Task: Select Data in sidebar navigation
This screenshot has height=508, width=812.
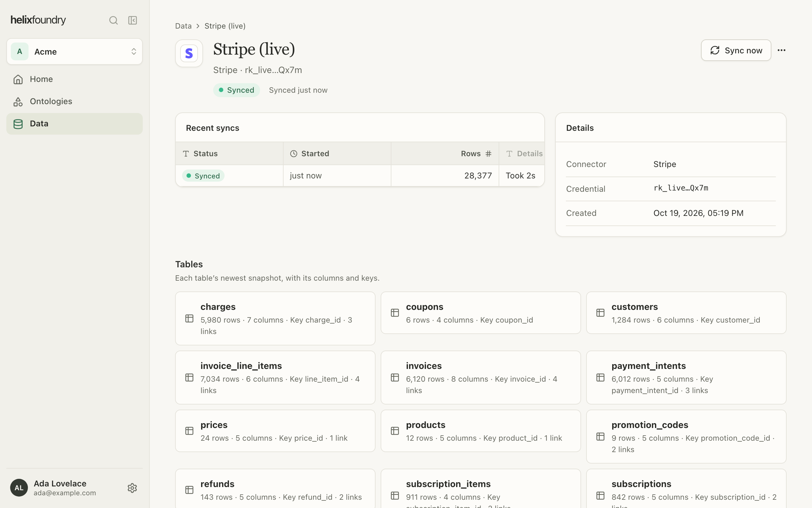Action: coord(75,124)
